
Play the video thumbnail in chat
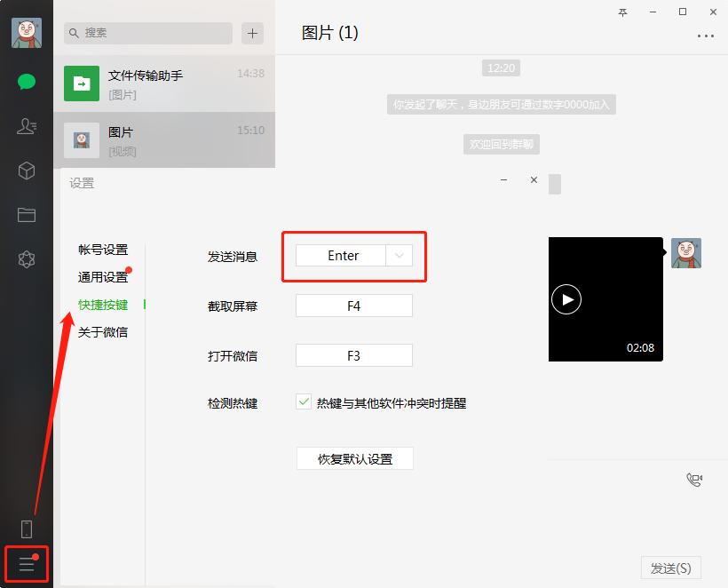click(566, 299)
